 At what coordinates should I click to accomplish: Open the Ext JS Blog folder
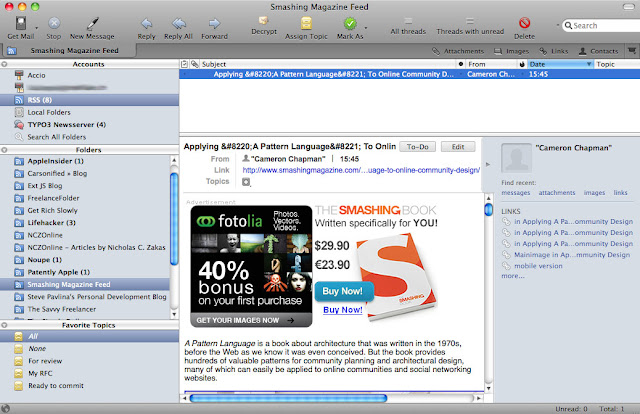tap(85, 186)
